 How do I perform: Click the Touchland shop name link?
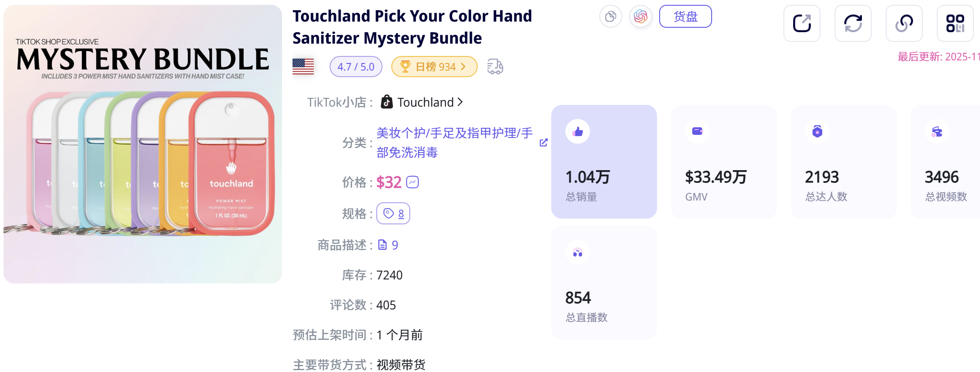[x=425, y=102]
